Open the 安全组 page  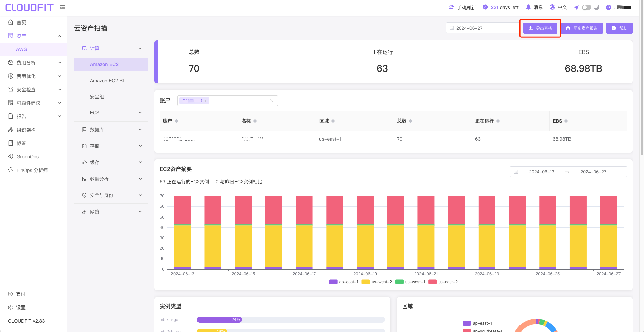coord(111,97)
